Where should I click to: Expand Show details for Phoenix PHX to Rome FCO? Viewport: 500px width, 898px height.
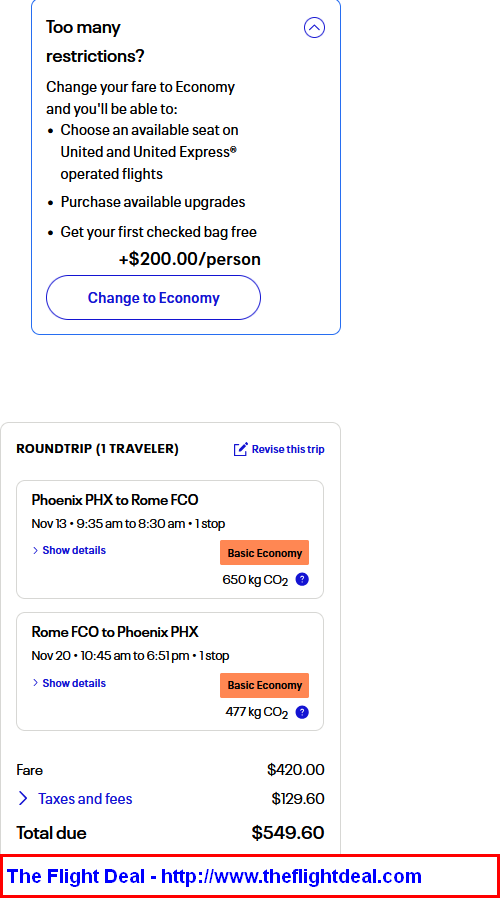69,550
